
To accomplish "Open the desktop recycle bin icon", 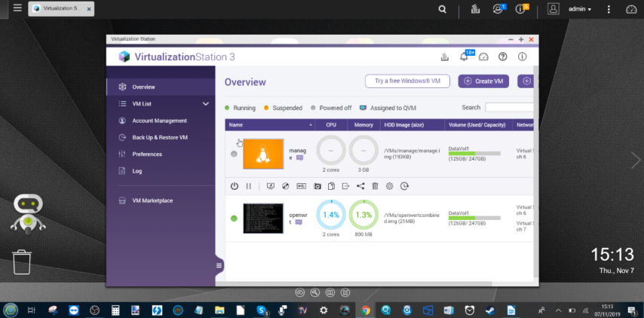I will click(22, 261).
